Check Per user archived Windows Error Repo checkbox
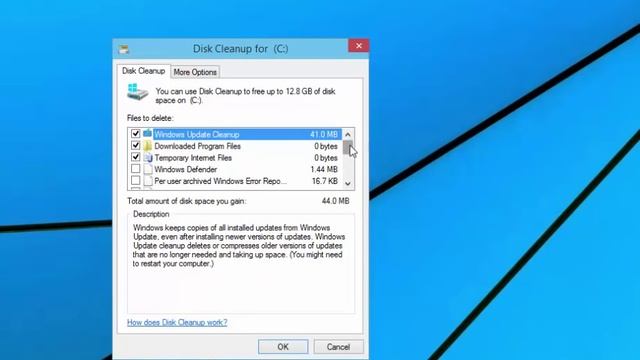The width and height of the screenshot is (640, 360). (x=136, y=180)
